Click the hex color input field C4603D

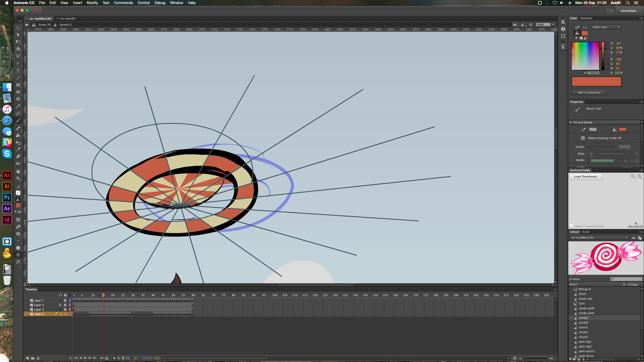tap(593, 73)
